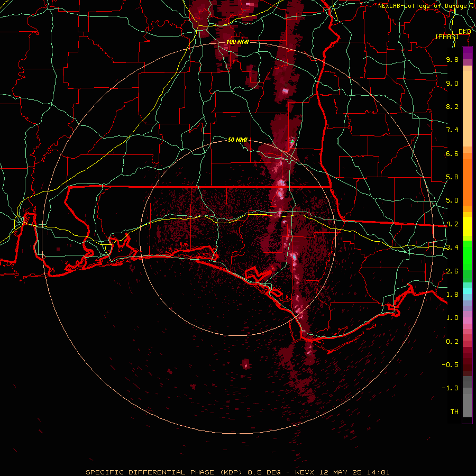Select the cyan band near 1.8 on scale
This screenshot has width=476, height=476.
coord(467,291)
